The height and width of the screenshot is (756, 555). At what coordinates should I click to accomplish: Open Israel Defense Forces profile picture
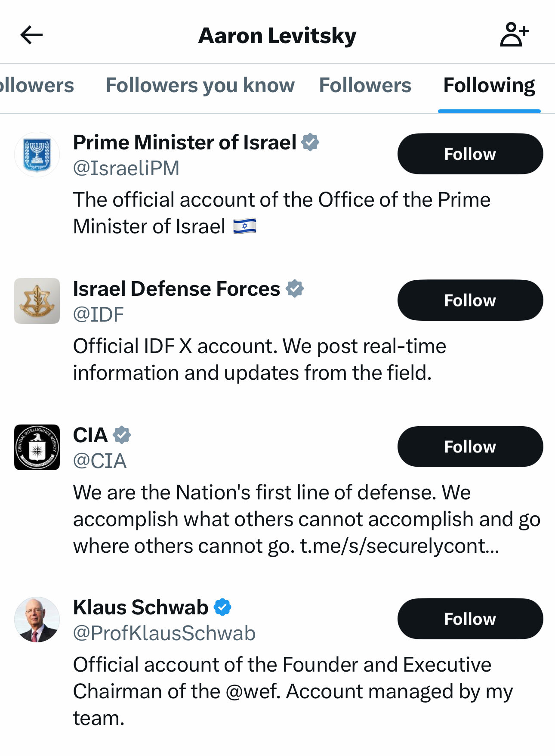(x=37, y=301)
